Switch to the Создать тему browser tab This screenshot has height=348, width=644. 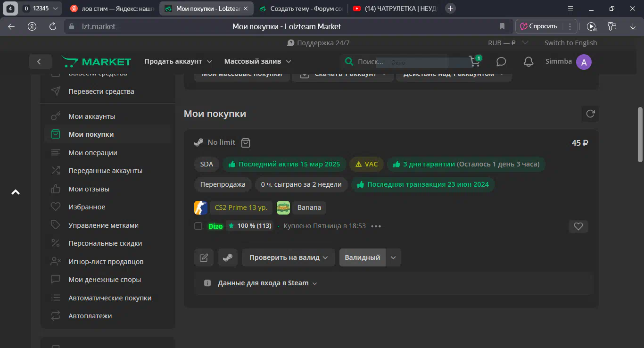[300, 8]
